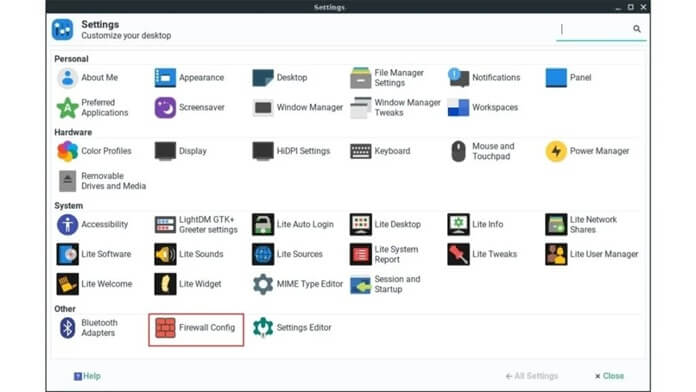Open Lite User Manager icon
The height and width of the screenshot is (392, 696).
coord(556,254)
